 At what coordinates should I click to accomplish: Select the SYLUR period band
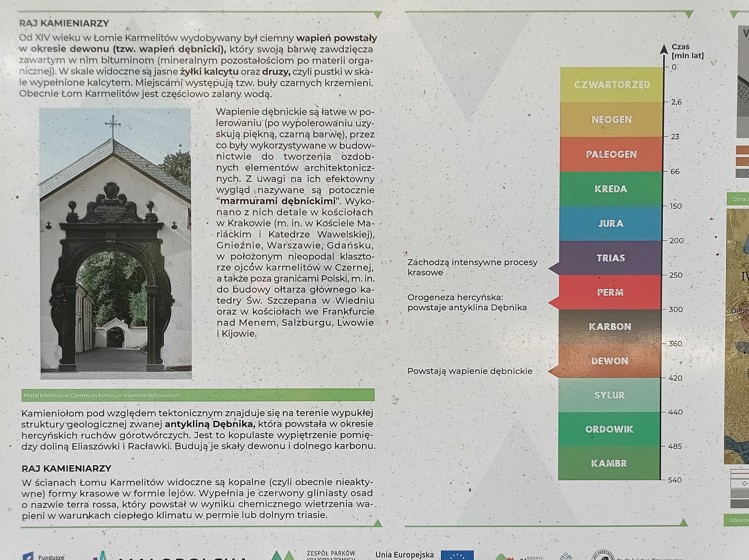pos(609,395)
